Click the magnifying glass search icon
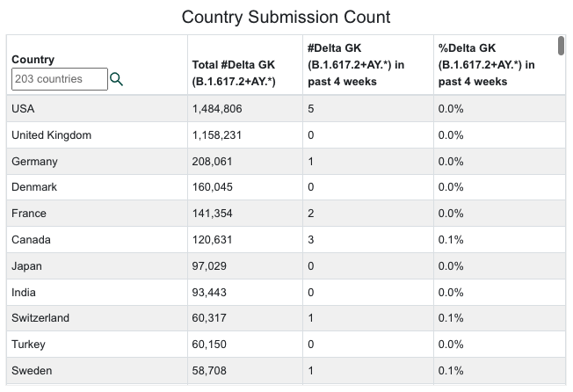Screen dimensions: 573x392 [x=116, y=79]
